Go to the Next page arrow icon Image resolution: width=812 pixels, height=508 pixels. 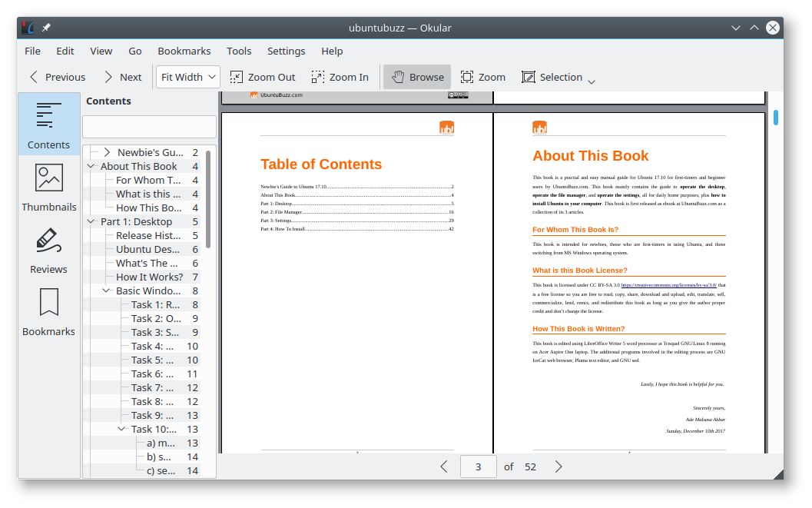pyautogui.click(x=108, y=77)
